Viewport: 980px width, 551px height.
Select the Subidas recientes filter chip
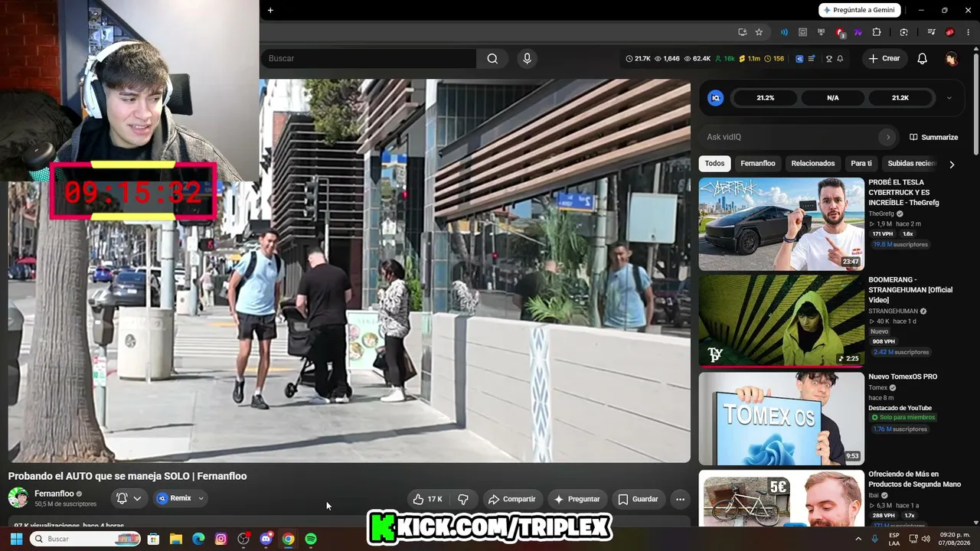point(911,163)
